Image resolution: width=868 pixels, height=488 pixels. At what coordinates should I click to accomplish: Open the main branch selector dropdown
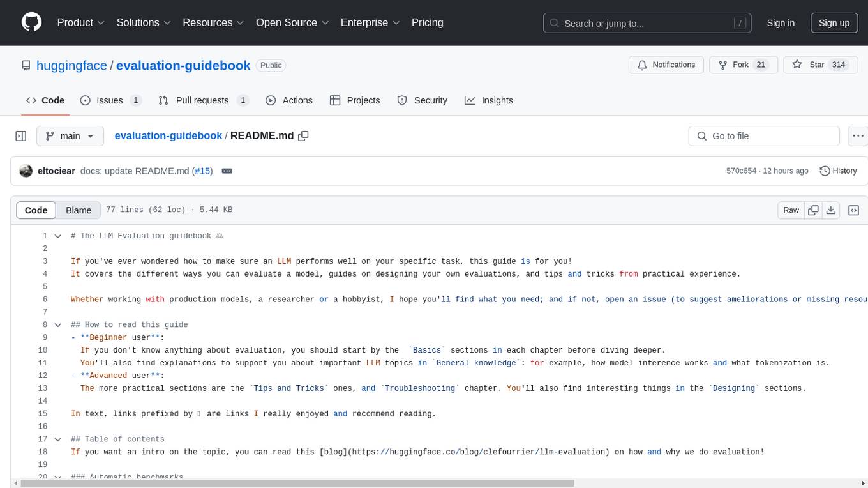pos(70,136)
